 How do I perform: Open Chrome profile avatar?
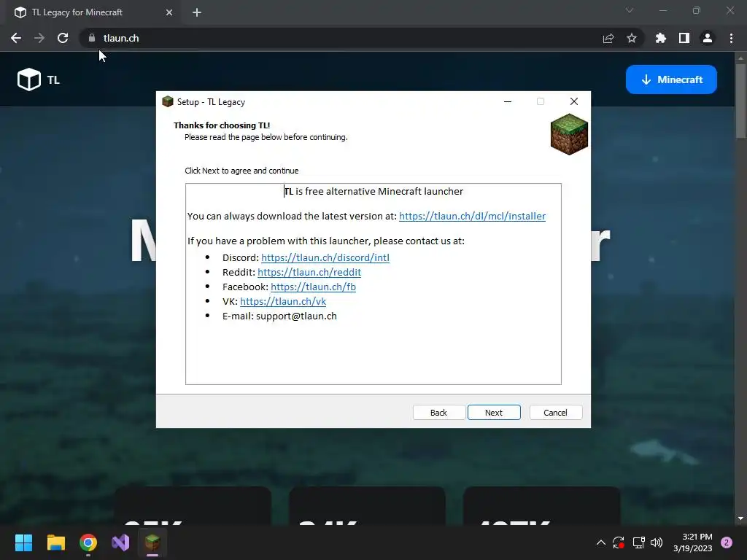(x=708, y=38)
